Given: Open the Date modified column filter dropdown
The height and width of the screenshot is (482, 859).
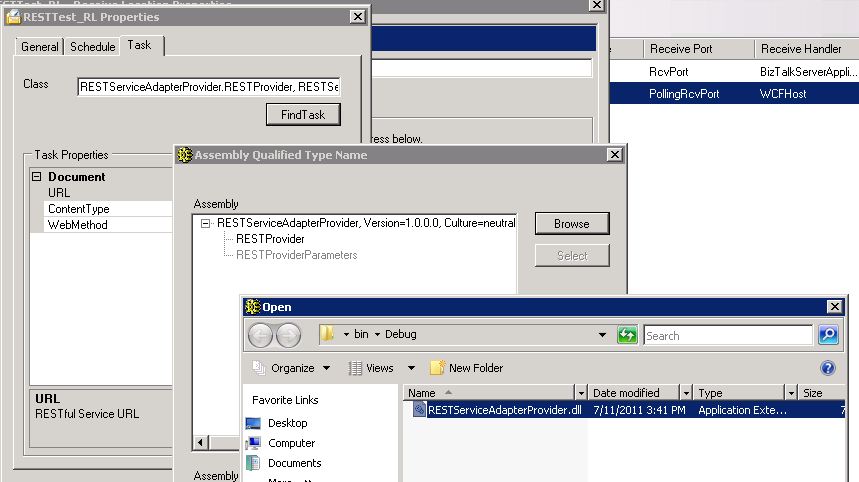Looking at the screenshot, I should coord(686,393).
